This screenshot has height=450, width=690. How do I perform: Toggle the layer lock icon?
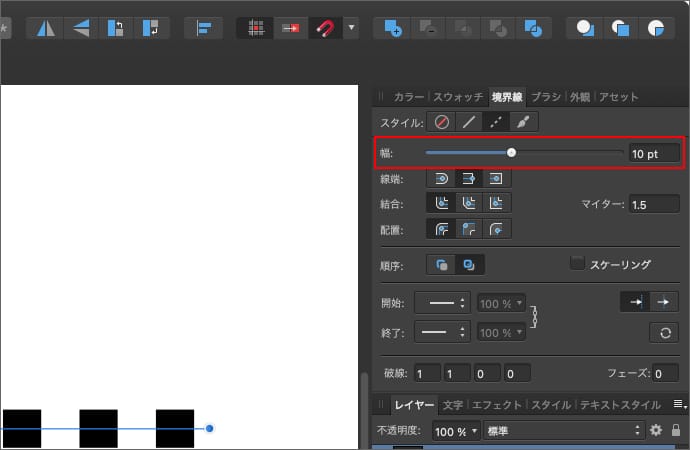677,431
